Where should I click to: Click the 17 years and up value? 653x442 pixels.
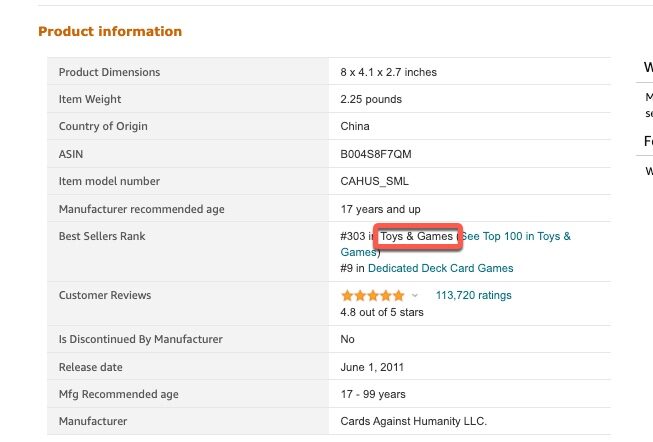click(380, 209)
